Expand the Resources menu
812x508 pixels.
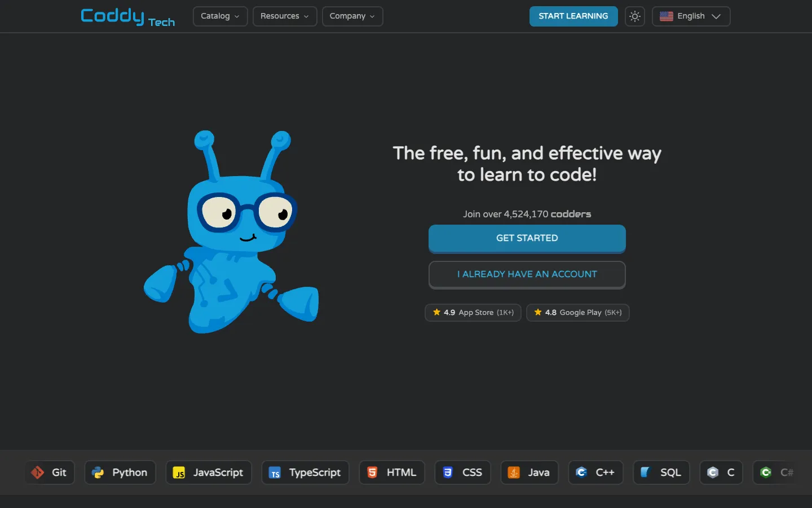(285, 16)
